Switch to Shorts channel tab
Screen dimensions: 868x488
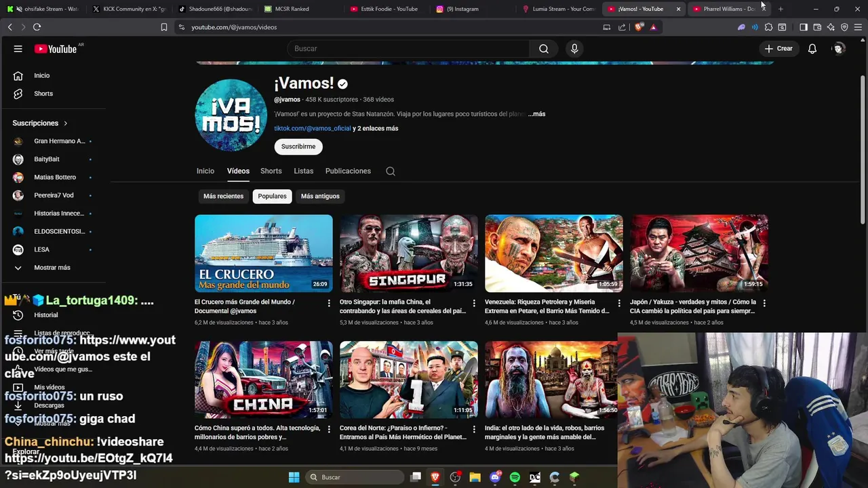pos(271,171)
